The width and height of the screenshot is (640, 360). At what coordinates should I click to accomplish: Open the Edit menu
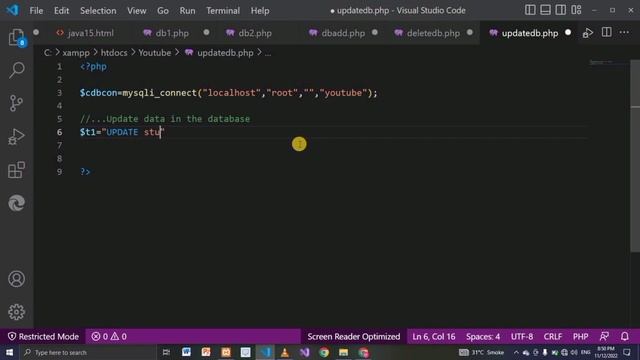(x=62, y=11)
